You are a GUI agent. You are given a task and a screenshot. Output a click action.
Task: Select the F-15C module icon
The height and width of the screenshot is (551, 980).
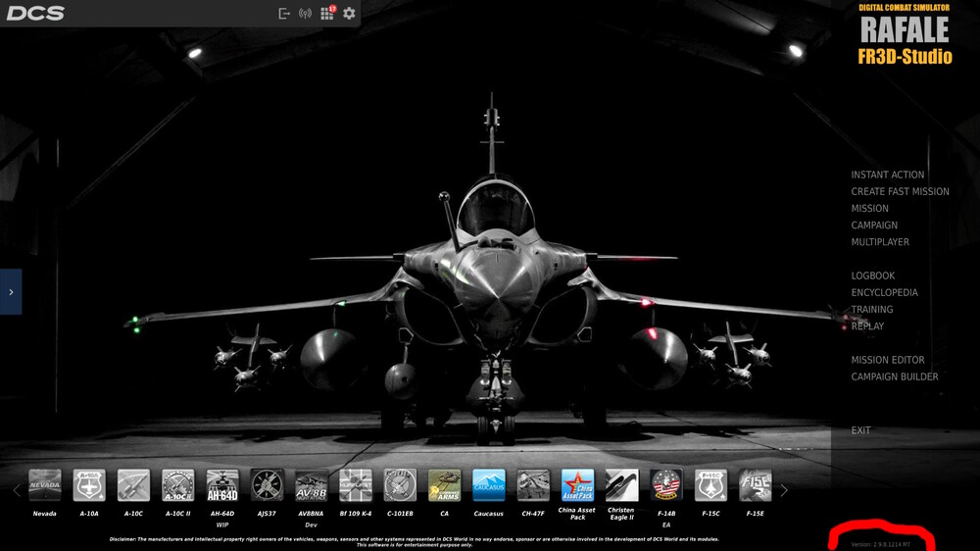click(x=710, y=485)
